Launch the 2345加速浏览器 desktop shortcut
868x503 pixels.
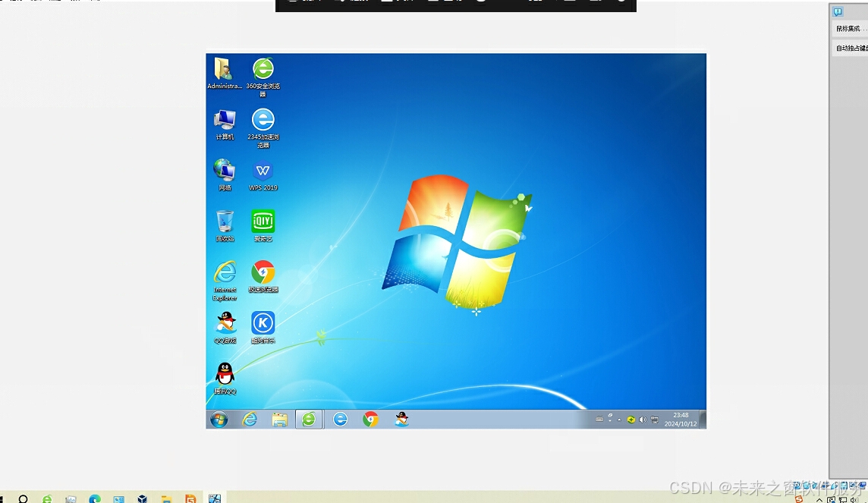click(263, 127)
